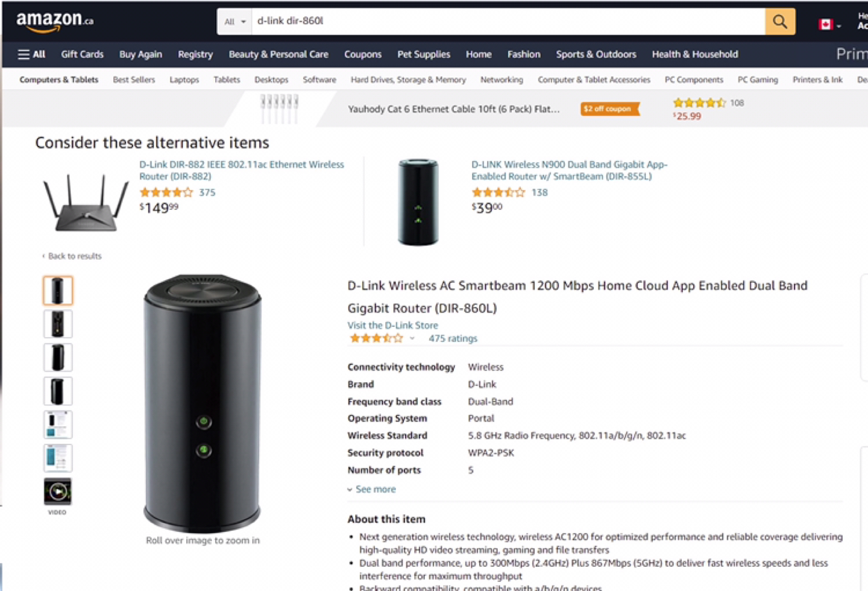Select the first product thumbnail image

[x=58, y=291]
